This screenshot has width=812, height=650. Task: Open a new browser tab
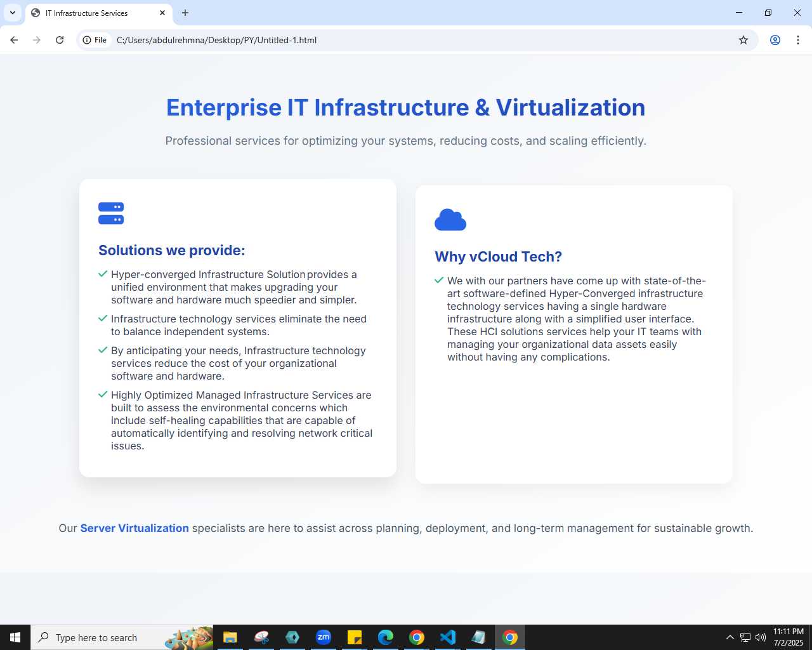click(185, 13)
